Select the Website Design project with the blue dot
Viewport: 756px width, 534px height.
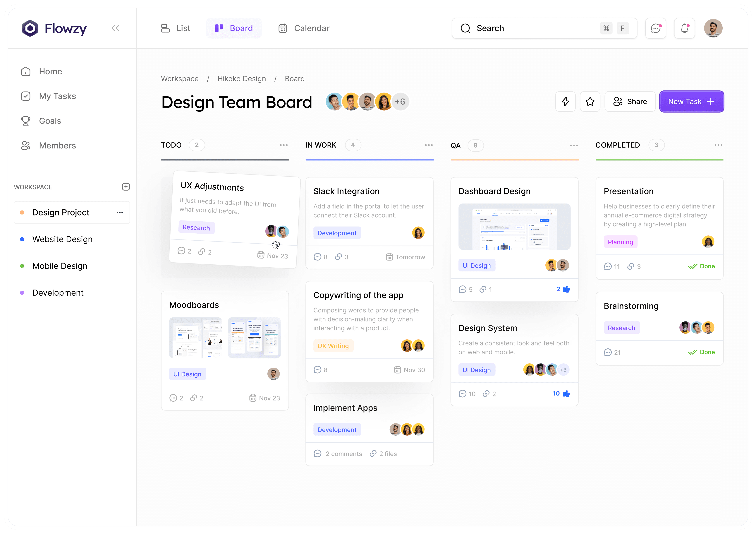(x=62, y=239)
